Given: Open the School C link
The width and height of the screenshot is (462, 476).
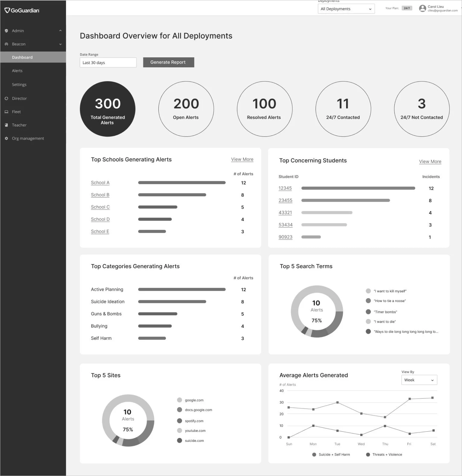Looking at the screenshot, I should [100, 207].
